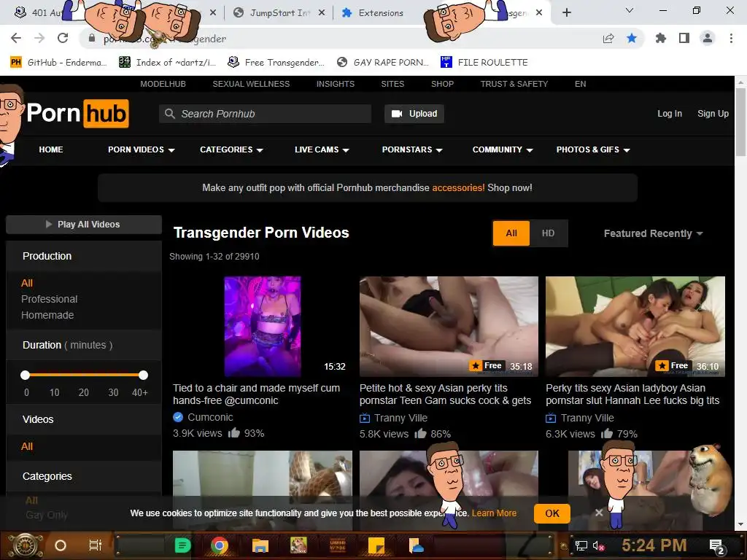Launch Chrome from the taskbar

pyautogui.click(x=220, y=545)
